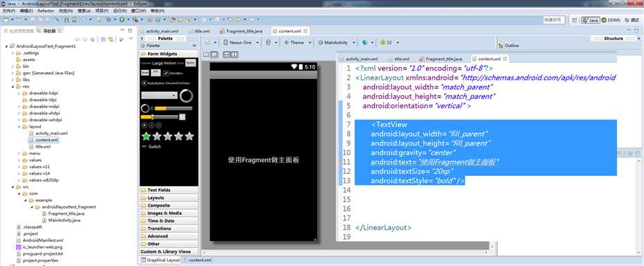Click the horizontal ProgressBar widget in palette
This screenshot has width=644, height=266.
(173, 108)
